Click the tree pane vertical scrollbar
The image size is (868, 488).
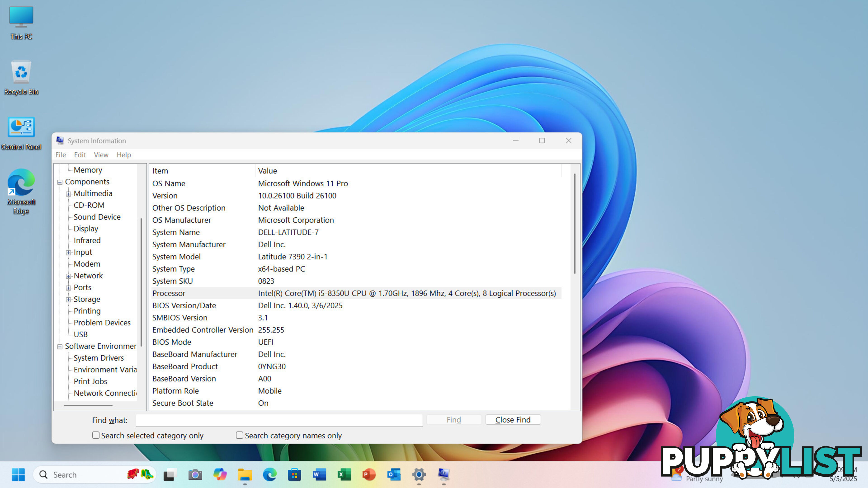point(141,282)
